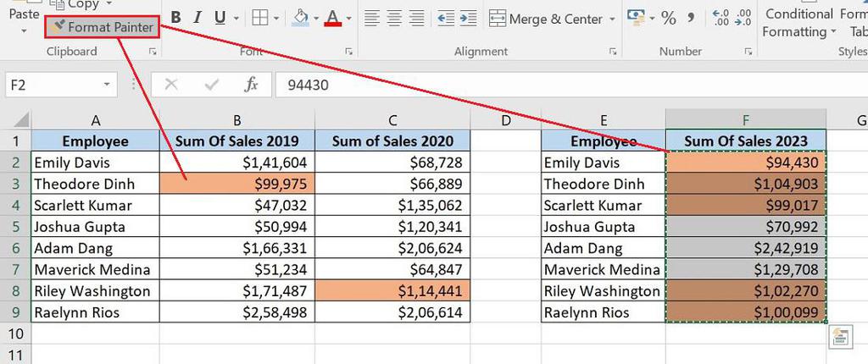This screenshot has width=868, height=364.
Task: Click the Align Left icon
Action: point(372,19)
